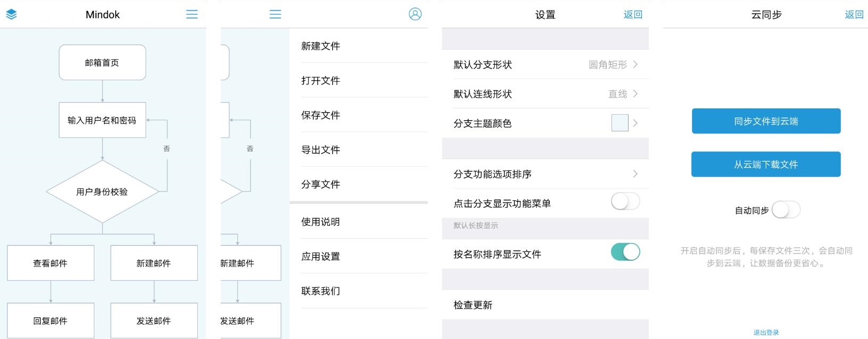Enable the 自动同步 switch

pyautogui.click(x=786, y=210)
